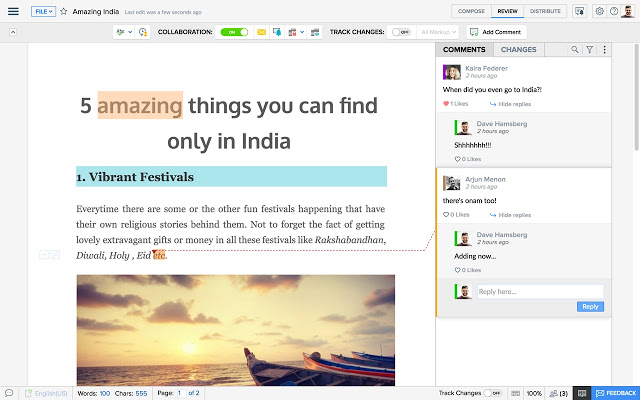Turn off the Collaboration switch

click(x=234, y=32)
